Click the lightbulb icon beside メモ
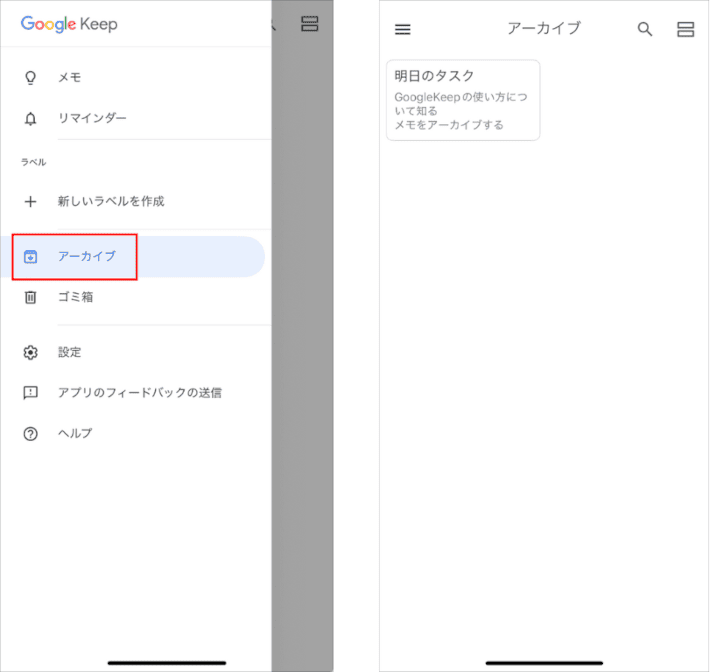Screen dimensions: 710x672 [30, 77]
